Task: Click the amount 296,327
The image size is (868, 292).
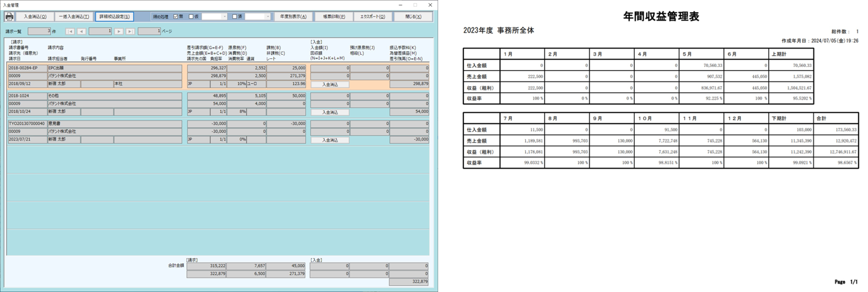Action: coord(207,68)
